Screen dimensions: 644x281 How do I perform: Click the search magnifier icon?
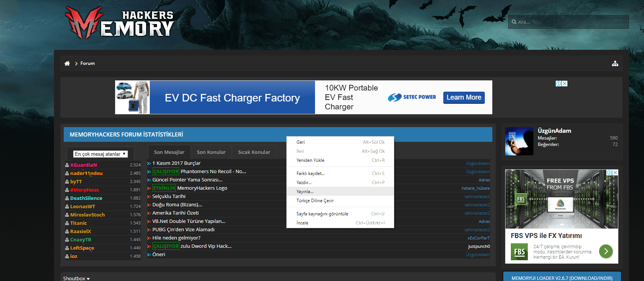tap(514, 22)
